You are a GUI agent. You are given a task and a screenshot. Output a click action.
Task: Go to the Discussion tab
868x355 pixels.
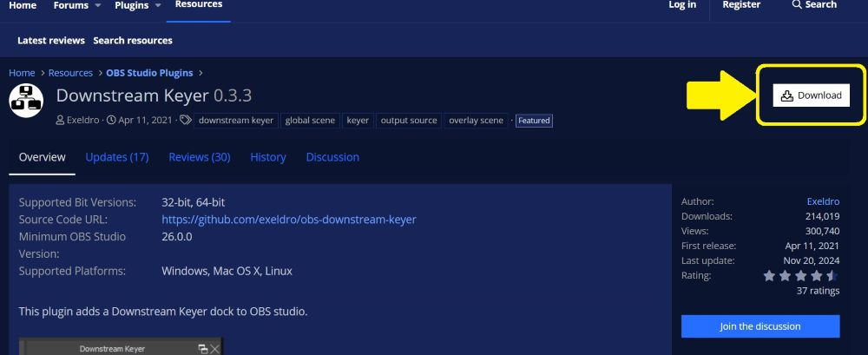[x=332, y=157]
